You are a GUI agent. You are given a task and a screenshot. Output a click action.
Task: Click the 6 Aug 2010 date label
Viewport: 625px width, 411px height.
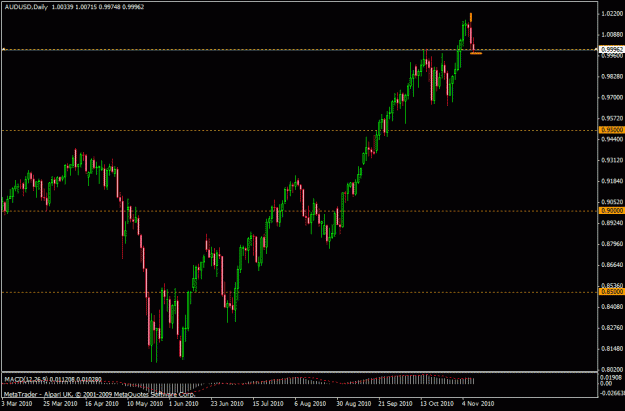(311, 403)
